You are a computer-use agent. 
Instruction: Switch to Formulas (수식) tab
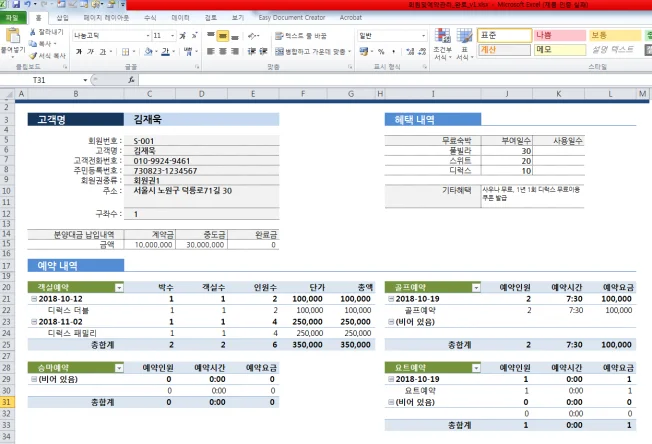pos(150,17)
